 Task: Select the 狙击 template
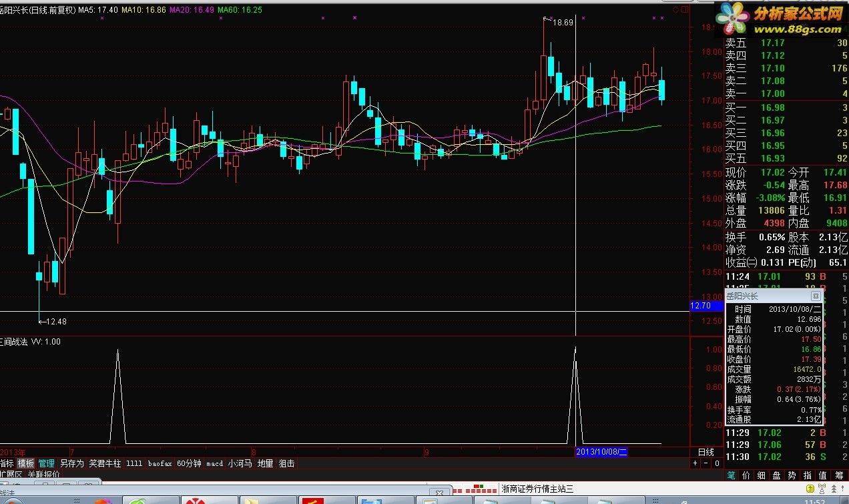tap(286, 463)
